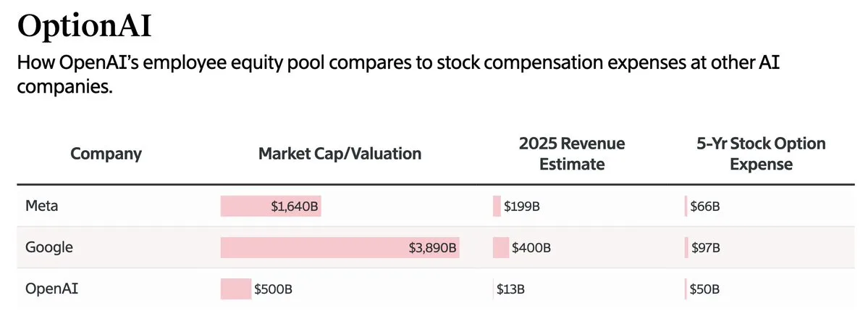The image size is (868, 311).
Task: Click the 2025 Revenue Estimate header
Action: point(572,154)
